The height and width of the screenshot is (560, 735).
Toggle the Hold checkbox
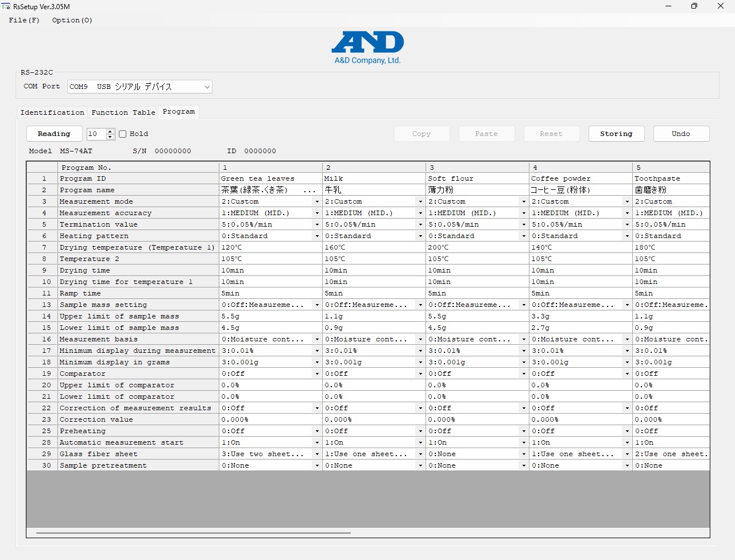click(123, 134)
